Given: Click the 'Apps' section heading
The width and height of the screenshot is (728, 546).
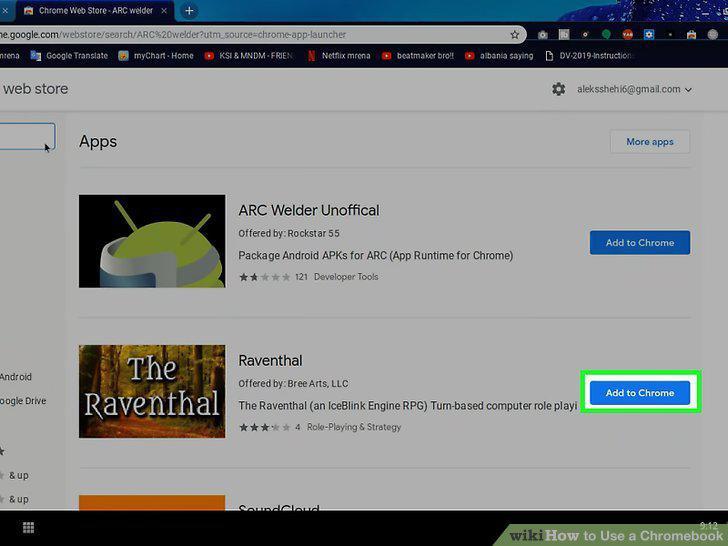Looking at the screenshot, I should 98,142.
